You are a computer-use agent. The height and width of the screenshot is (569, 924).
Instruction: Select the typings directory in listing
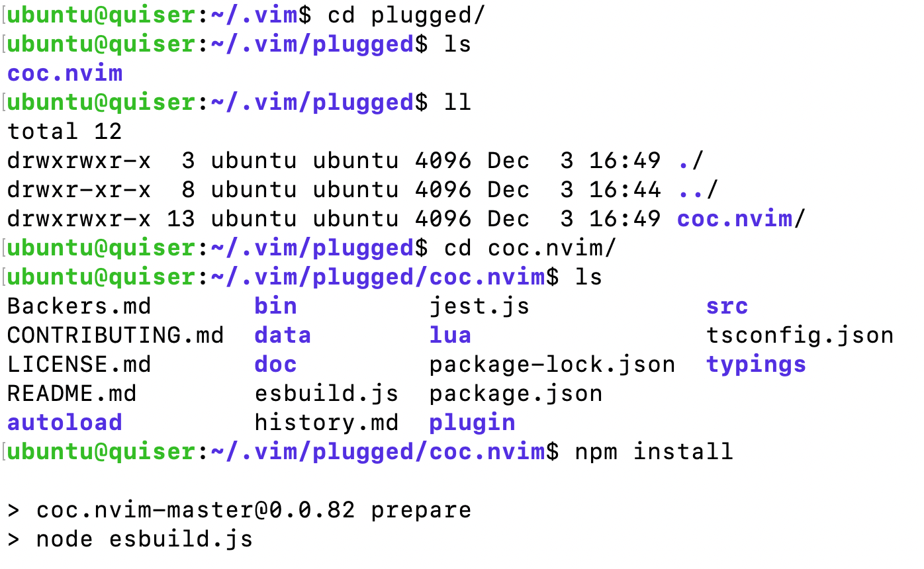tap(756, 365)
